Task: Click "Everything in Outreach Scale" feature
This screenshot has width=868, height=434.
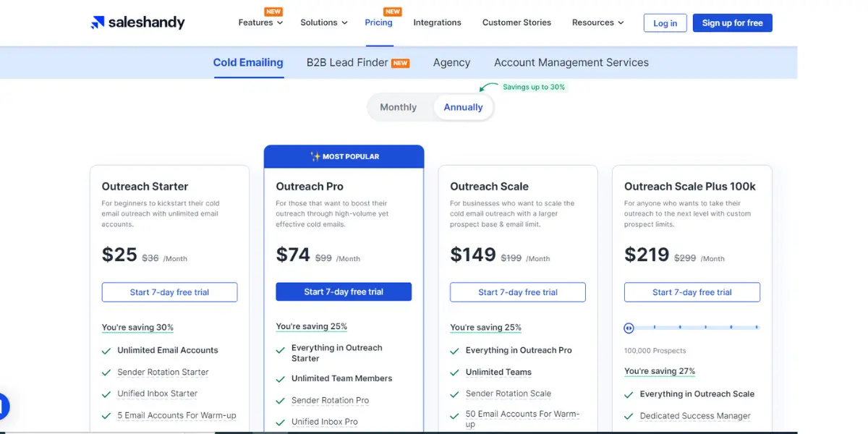Action: pyautogui.click(x=697, y=394)
